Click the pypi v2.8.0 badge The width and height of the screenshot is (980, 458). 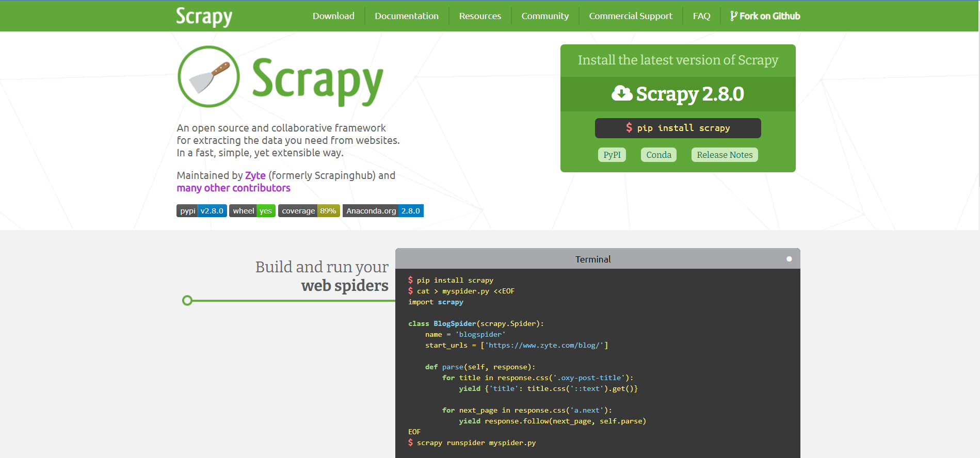202,211
